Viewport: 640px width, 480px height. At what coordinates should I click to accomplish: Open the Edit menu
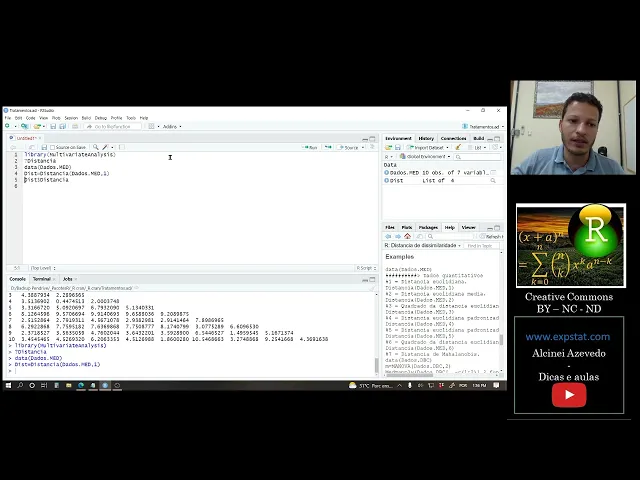pos(19,118)
